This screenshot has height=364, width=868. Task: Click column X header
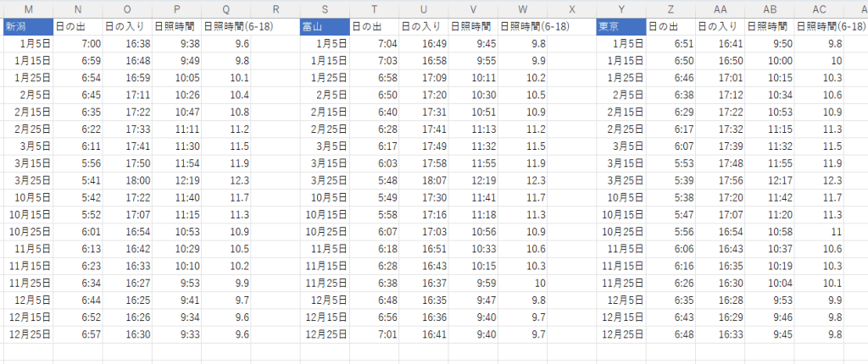tap(571, 8)
